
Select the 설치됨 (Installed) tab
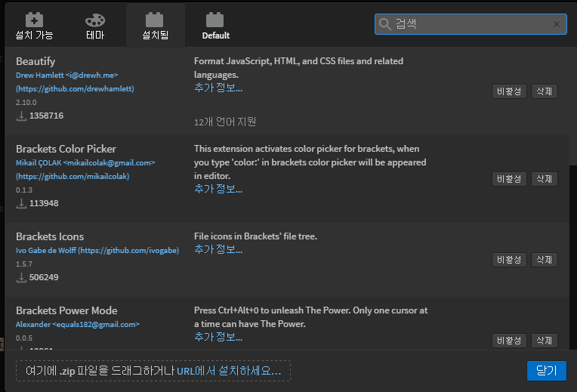click(x=156, y=26)
